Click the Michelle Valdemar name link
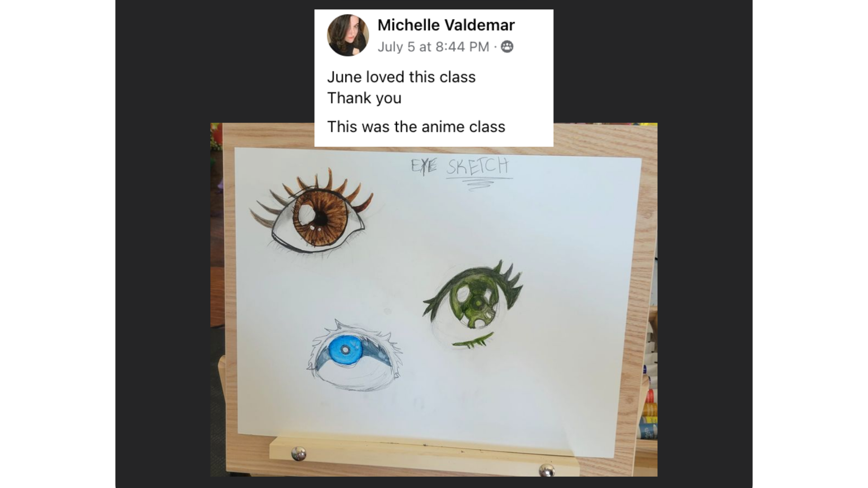 coord(446,25)
